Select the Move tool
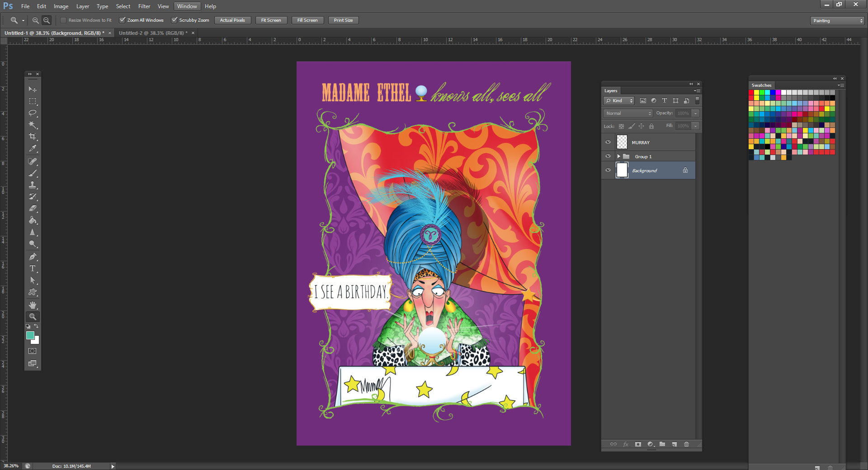Image resolution: width=868 pixels, height=470 pixels. 33,89
